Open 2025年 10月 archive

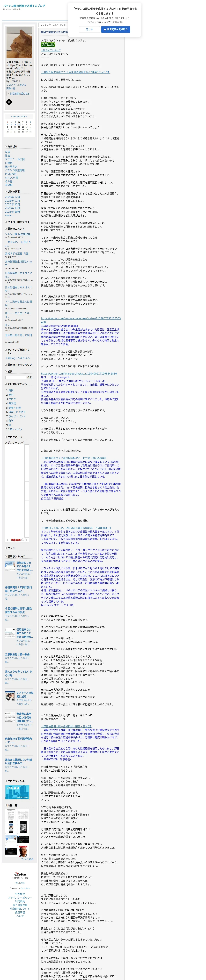pyautogui.click(x=13, y=212)
